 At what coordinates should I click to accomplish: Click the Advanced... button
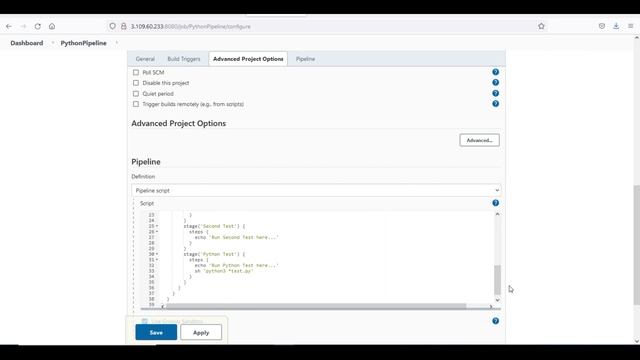pos(479,140)
